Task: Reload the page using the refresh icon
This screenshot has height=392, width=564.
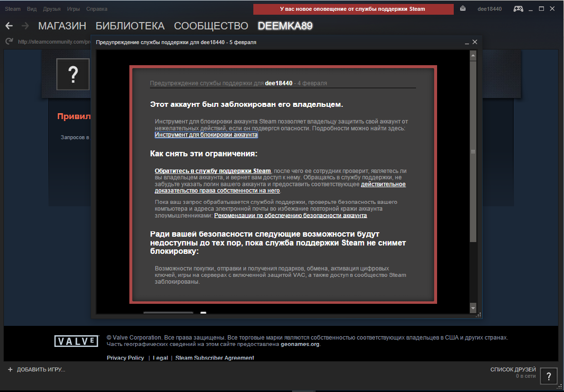Action: 9,42
